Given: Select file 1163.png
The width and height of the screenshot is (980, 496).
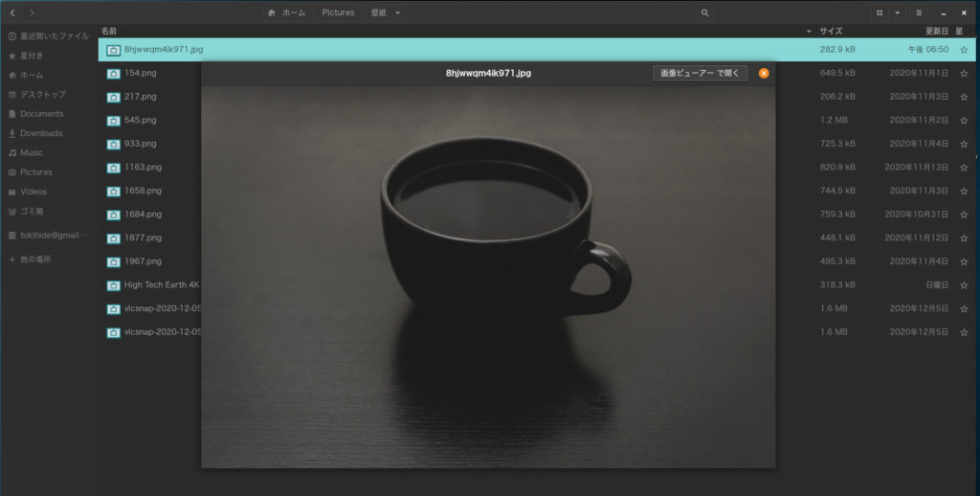Looking at the screenshot, I should (143, 167).
